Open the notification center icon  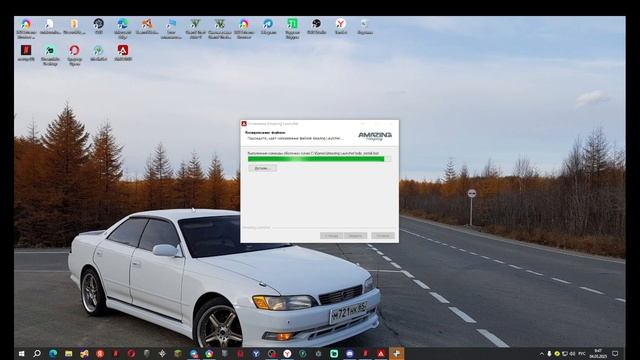tap(615, 353)
